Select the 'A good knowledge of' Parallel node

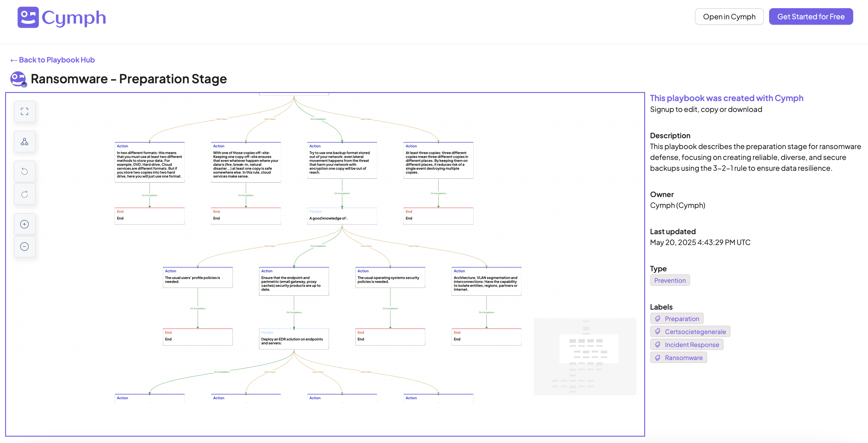pyautogui.click(x=342, y=216)
